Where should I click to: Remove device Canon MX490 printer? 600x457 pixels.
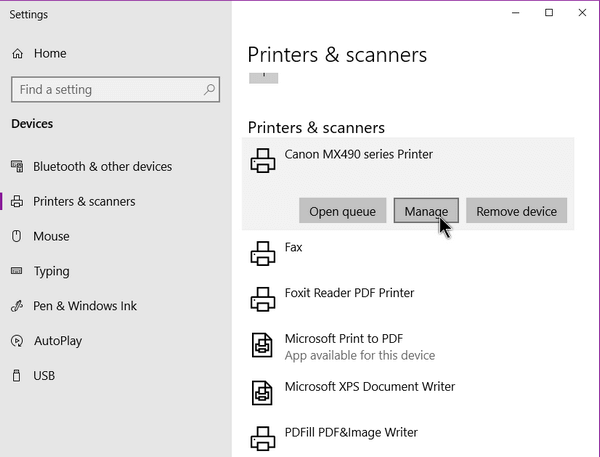tap(517, 211)
